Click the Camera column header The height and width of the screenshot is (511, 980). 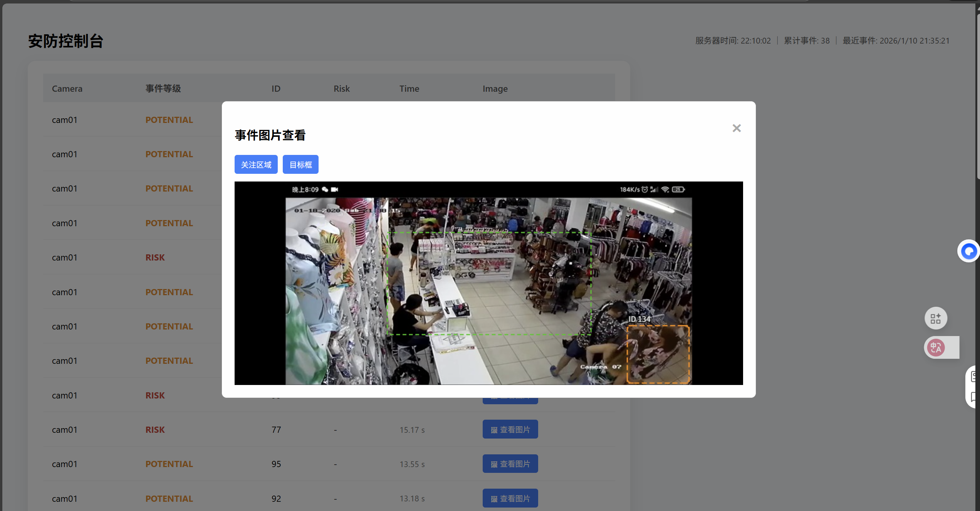(67, 89)
